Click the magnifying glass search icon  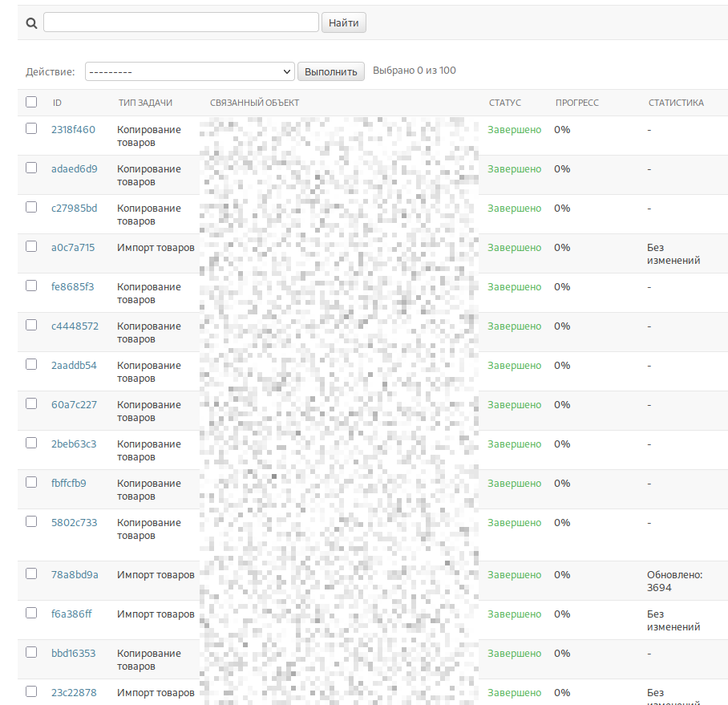pyautogui.click(x=31, y=22)
